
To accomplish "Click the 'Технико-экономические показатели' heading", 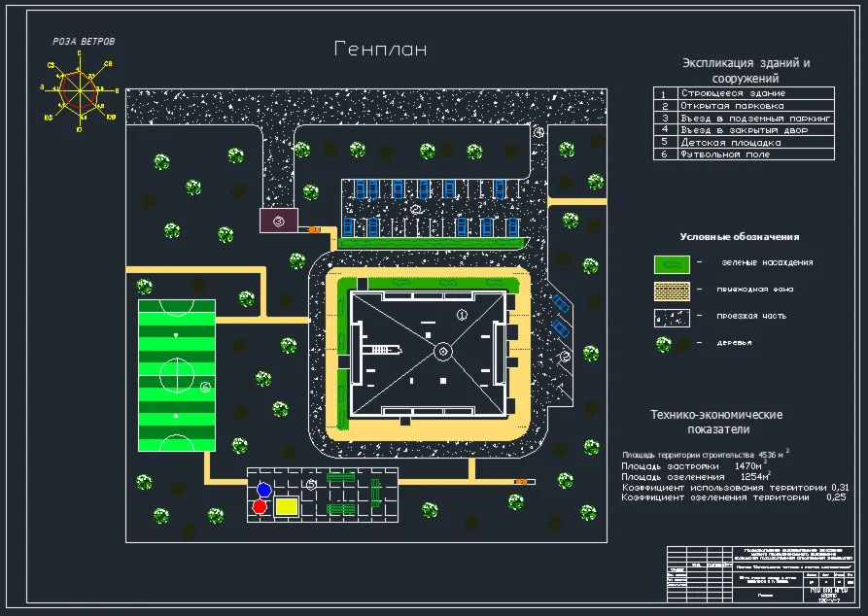I will tap(717, 422).
